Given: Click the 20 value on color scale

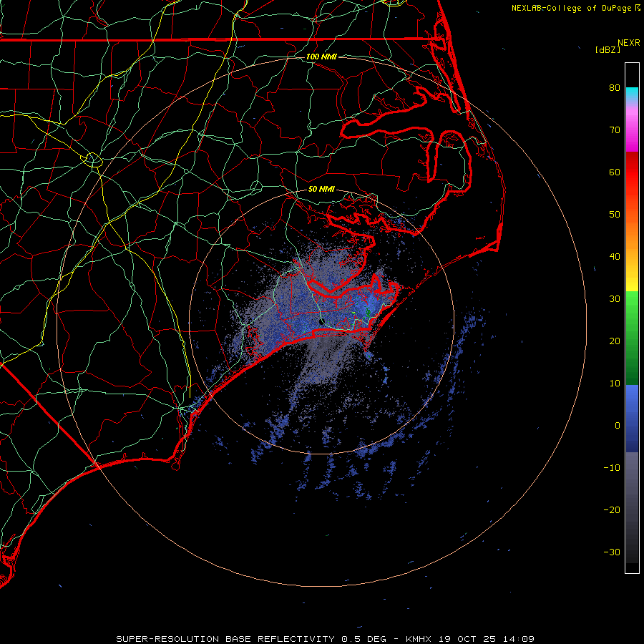Looking at the screenshot, I should click(x=615, y=341).
